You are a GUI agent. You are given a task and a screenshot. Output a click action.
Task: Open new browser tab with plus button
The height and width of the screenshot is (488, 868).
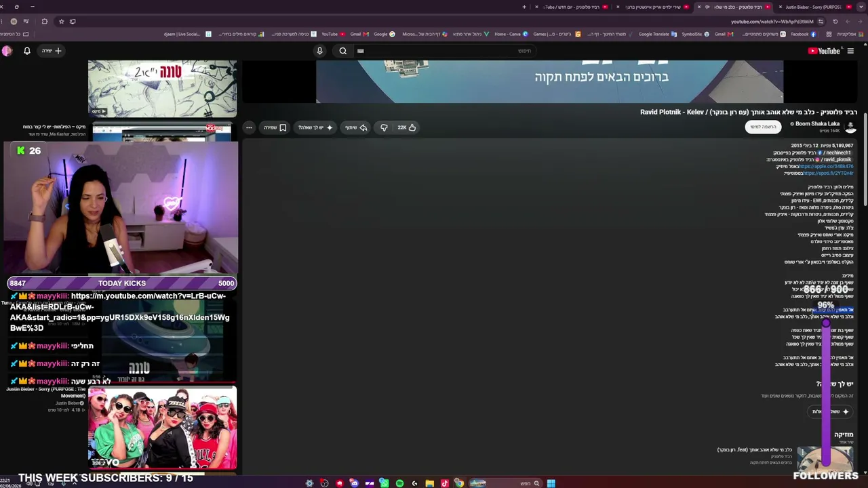click(x=524, y=7)
